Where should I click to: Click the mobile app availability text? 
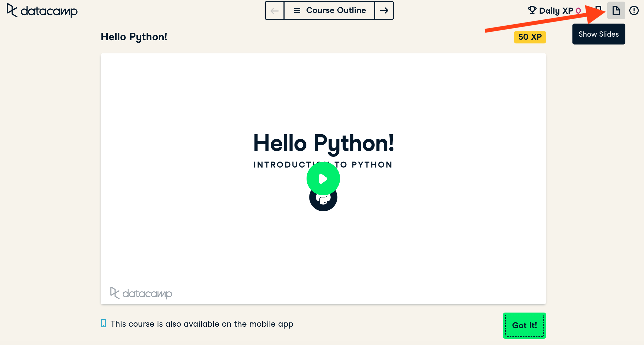202,324
